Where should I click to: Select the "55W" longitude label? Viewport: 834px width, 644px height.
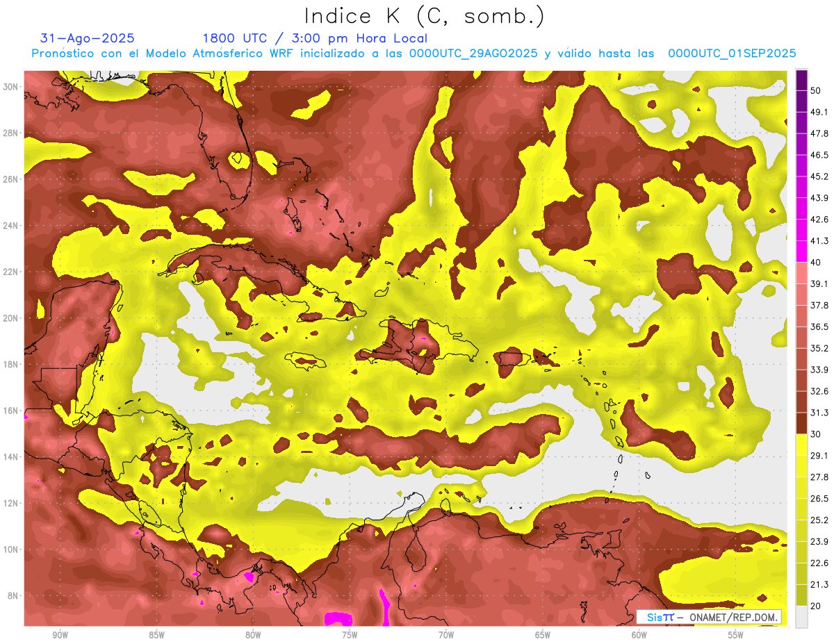[736, 636]
